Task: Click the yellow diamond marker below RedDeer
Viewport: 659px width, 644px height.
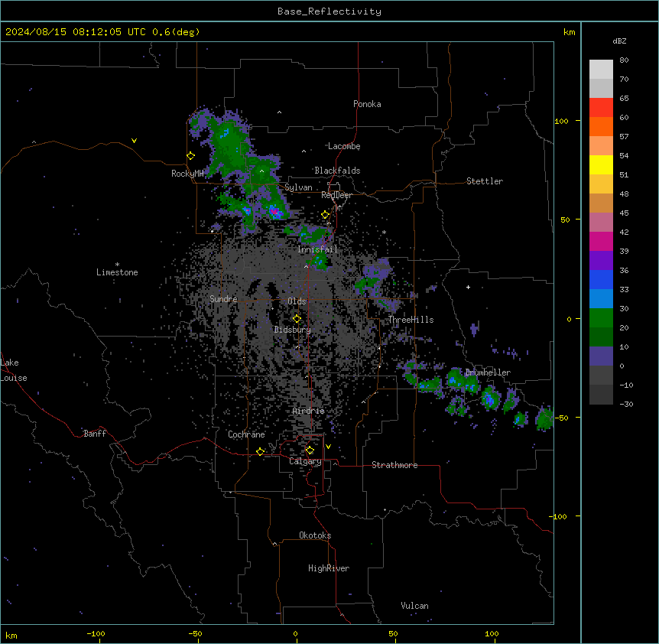Action: click(x=325, y=215)
